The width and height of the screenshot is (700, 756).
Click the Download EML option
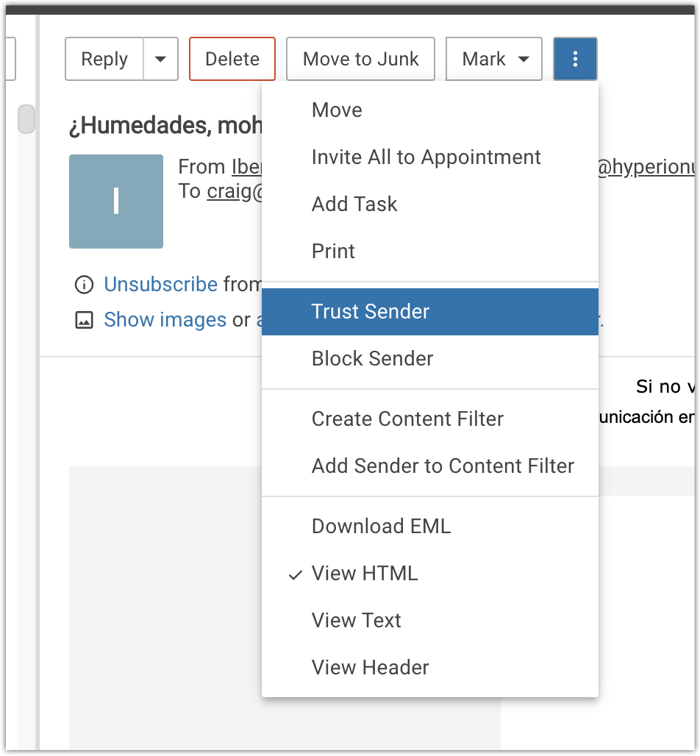click(381, 526)
